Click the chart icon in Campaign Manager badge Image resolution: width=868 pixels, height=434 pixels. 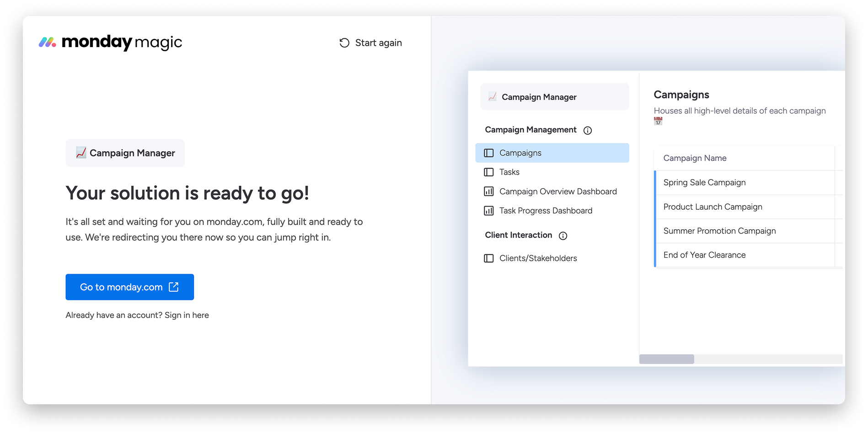tap(81, 153)
